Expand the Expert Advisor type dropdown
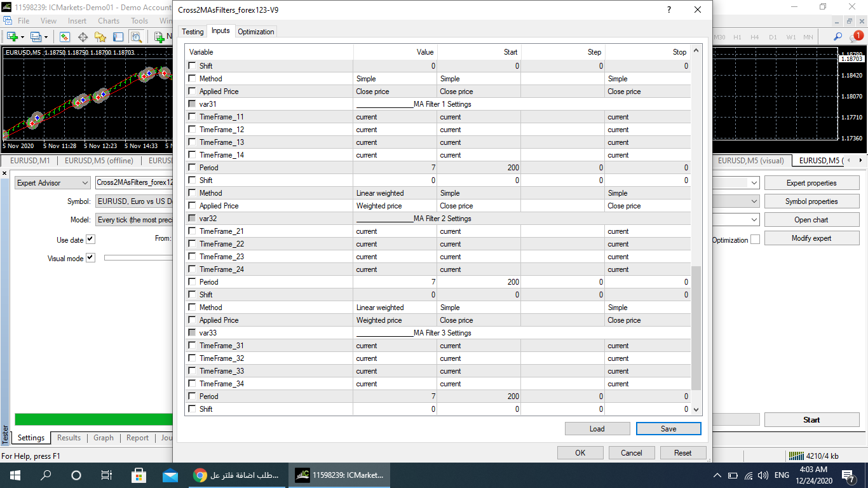 [x=53, y=183]
